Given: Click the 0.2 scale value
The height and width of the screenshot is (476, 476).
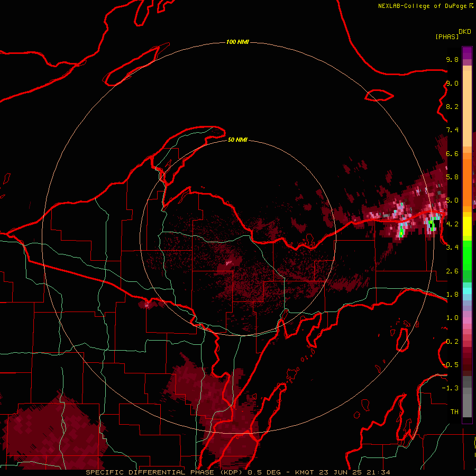Looking at the screenshot, I should [x=452, y=342].
